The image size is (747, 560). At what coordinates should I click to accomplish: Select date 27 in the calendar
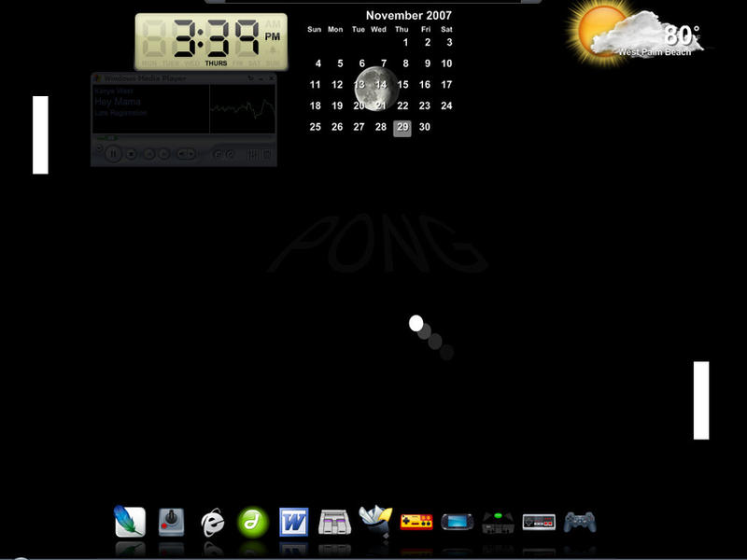point(359,127)
